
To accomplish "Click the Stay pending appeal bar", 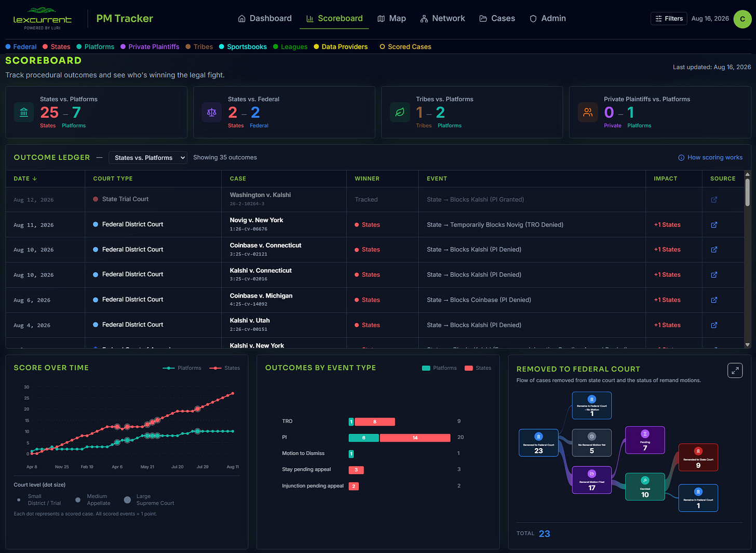I will pos(356,470).
